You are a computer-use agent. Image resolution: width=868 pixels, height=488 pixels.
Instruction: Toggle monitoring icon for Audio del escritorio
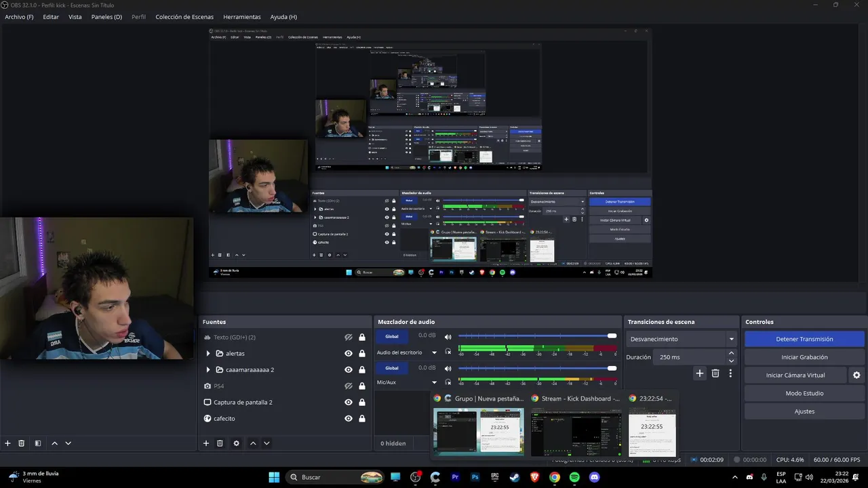click(448, 352)
